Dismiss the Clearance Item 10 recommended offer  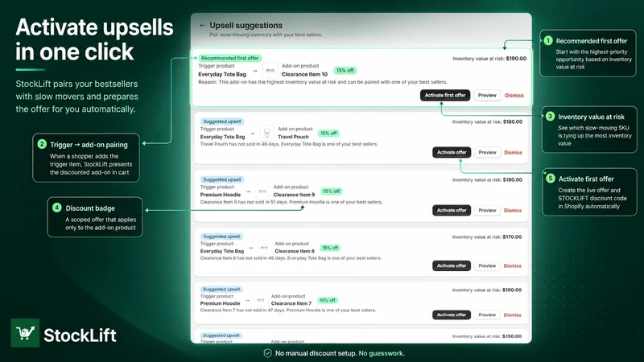[514, 95]
